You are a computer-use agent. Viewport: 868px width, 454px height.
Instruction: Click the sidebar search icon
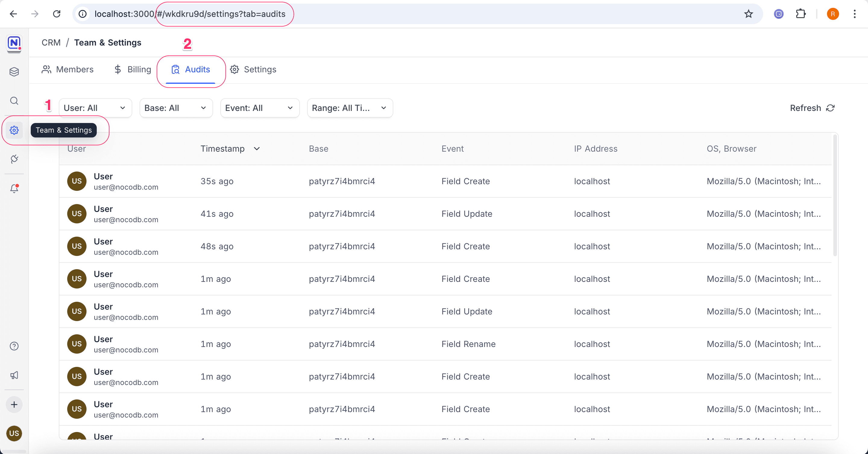(x=14, y=101)
